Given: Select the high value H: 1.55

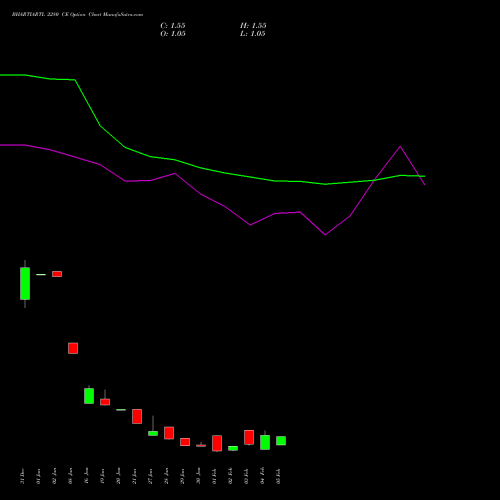Looking at the screenshot, I should [253, 26].
